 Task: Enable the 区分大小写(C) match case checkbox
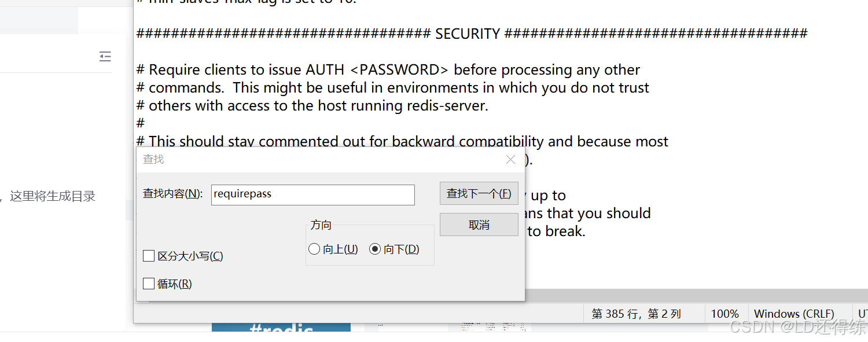click(149, 256)
